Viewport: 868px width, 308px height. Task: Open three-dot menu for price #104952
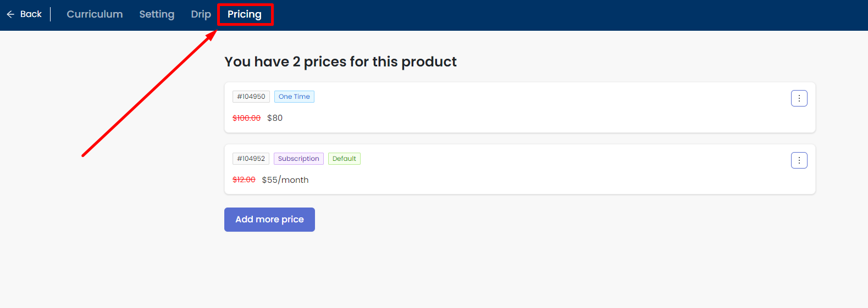[799, 160]
